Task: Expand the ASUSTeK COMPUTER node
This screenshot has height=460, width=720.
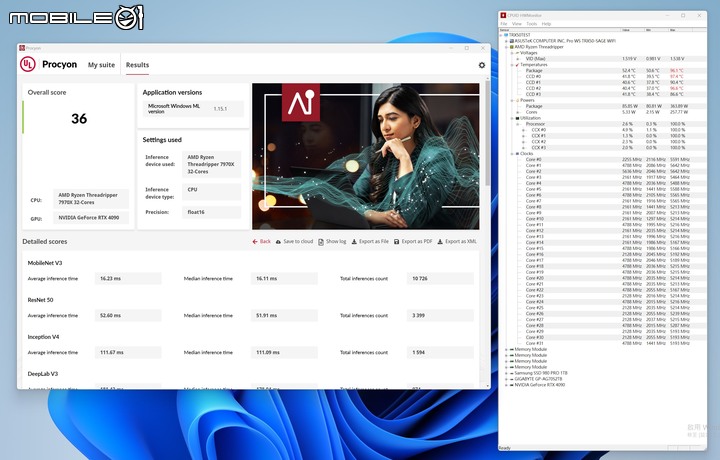Action: [506, 41]
